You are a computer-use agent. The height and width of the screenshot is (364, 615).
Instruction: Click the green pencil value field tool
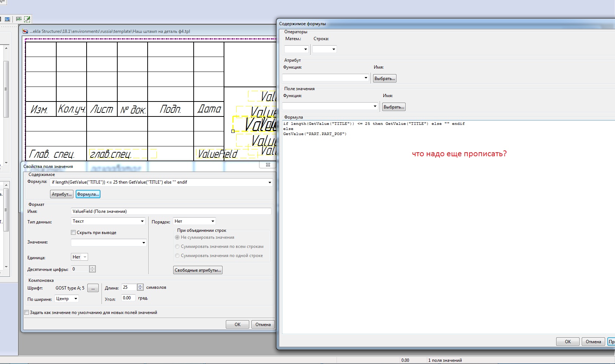(x=27, y=19)
